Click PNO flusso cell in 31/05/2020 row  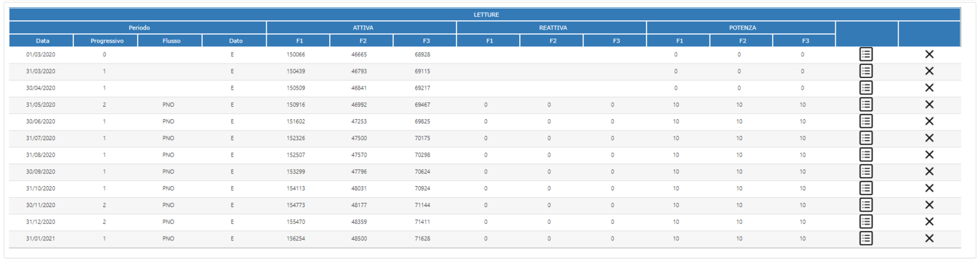point(168,105)
